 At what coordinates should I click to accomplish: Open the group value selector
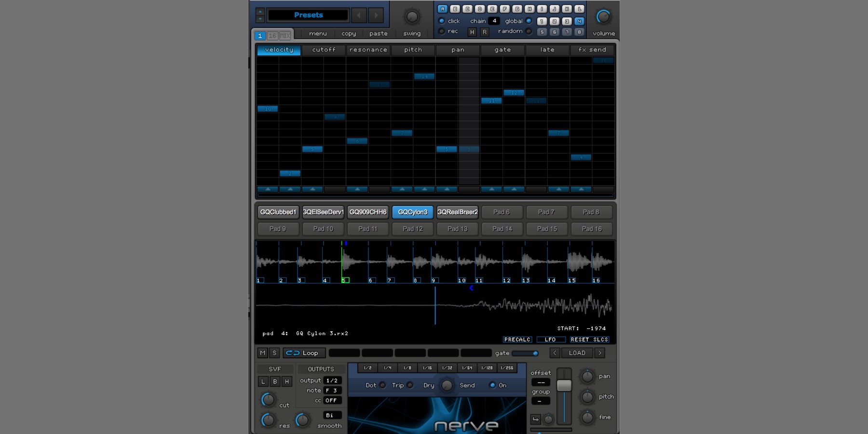(x=541, y=401)
